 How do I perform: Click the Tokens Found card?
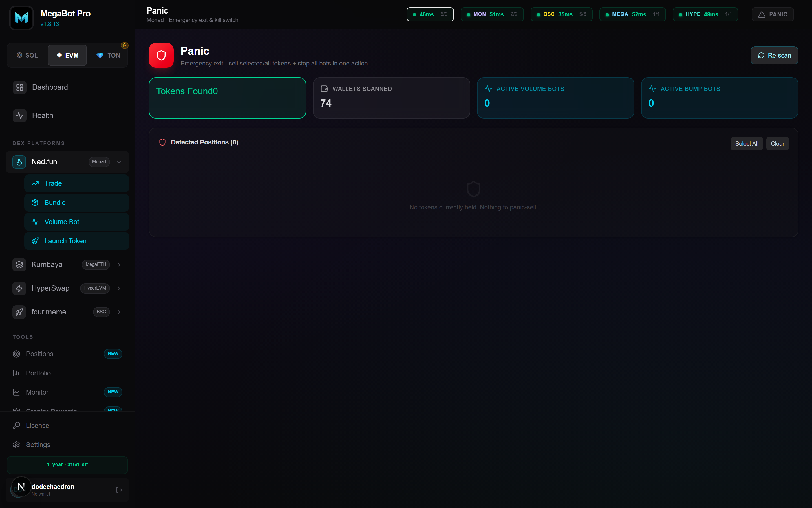coord(227,98)
